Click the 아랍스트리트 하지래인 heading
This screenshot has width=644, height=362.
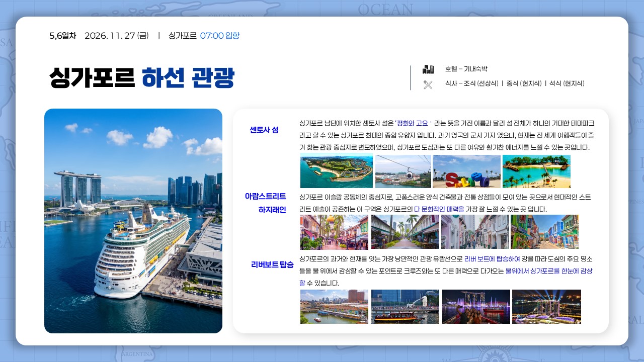coord(266,203)
